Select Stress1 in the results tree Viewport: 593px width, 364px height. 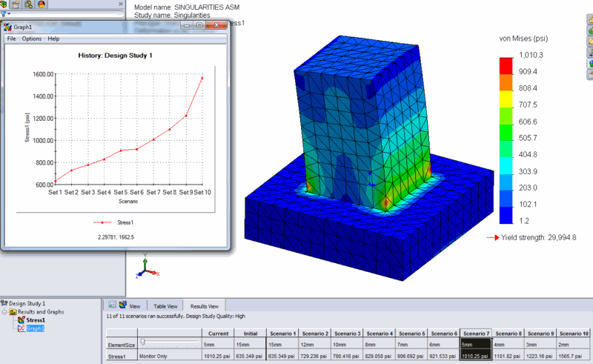[x=36, y=320]
